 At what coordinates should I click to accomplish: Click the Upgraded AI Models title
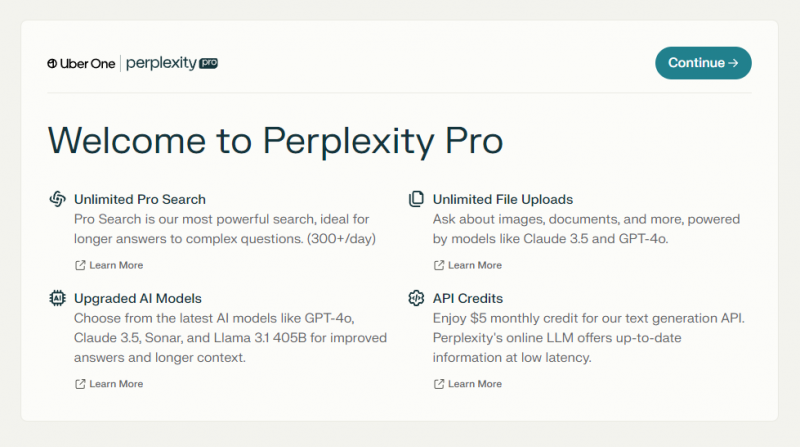point(138,298)
